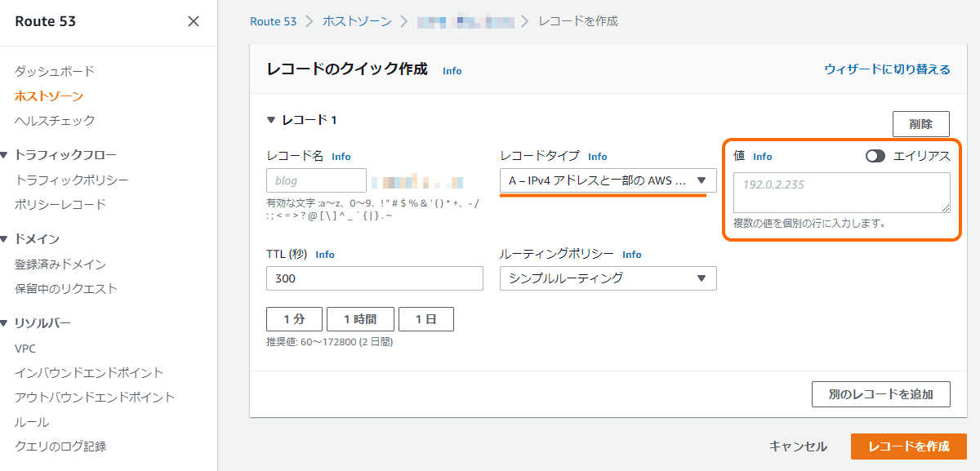Click 別のレコードを追加 button
The height and width of the screenshot is (471, 980).
pos(881,394)
